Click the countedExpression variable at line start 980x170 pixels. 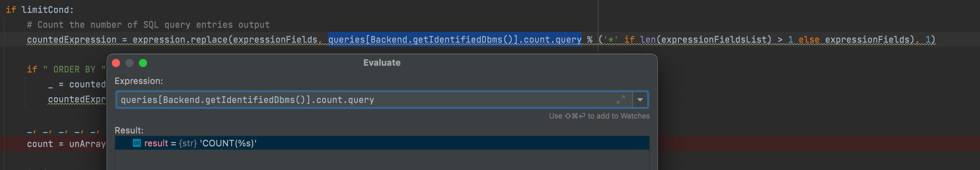coord(72,40)
